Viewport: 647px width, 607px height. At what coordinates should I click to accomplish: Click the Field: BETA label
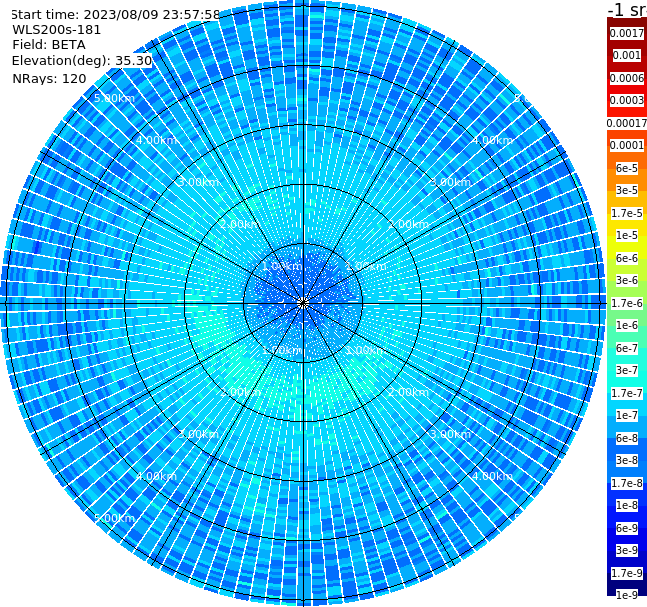pyautogui.click(x=49, y=45)
